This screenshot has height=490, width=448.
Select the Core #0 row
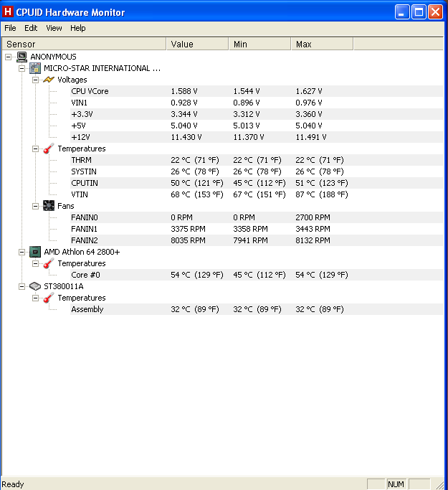[257, 275]
